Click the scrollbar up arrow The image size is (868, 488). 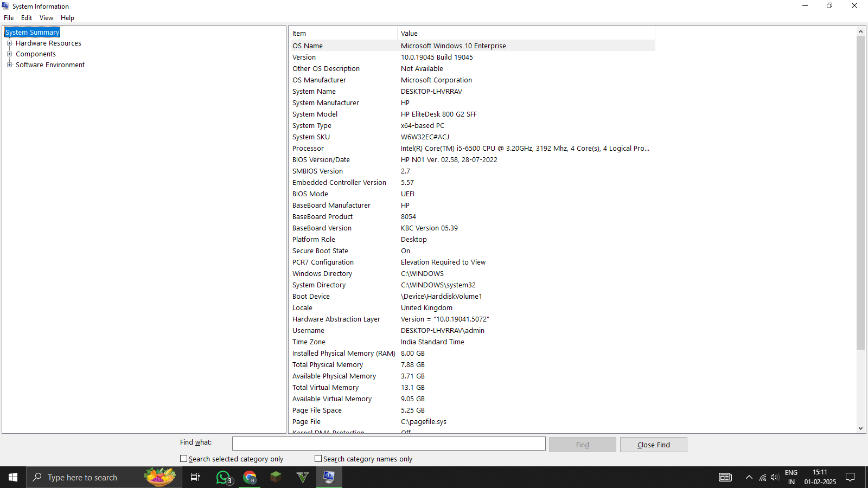click(860, 31)
